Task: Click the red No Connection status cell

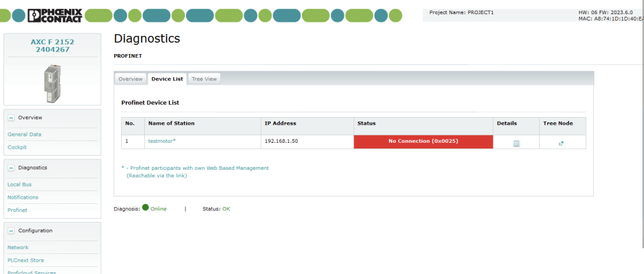Action: pyautogui.click(x=423, y=142)
